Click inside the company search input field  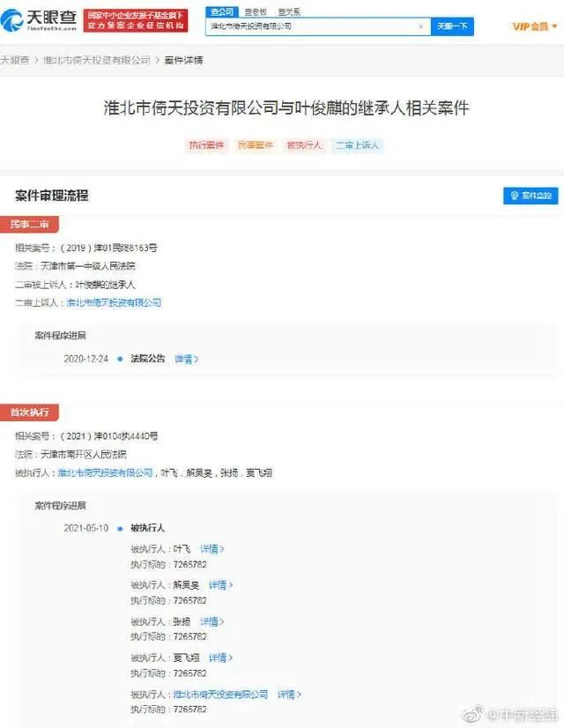311,26
